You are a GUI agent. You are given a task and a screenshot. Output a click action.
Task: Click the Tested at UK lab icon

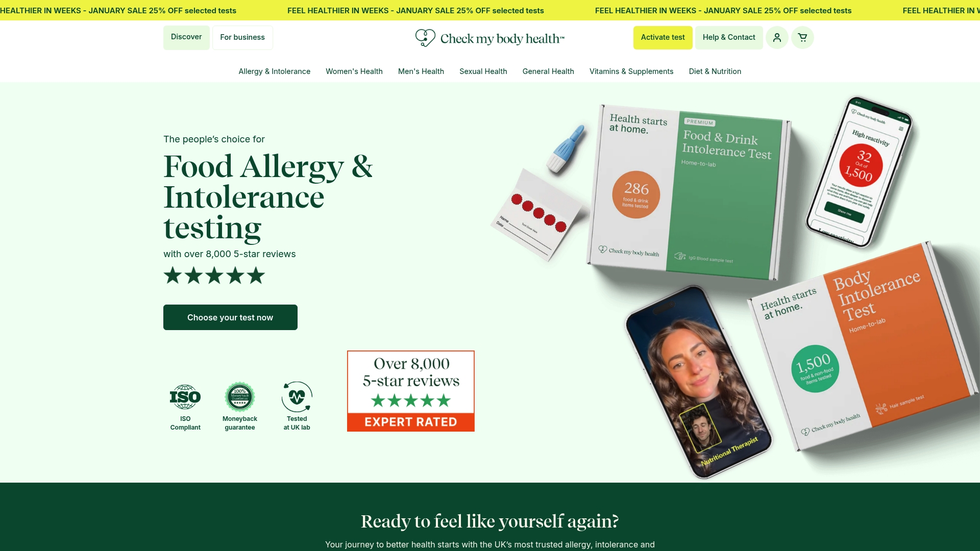tap(297, 396)
